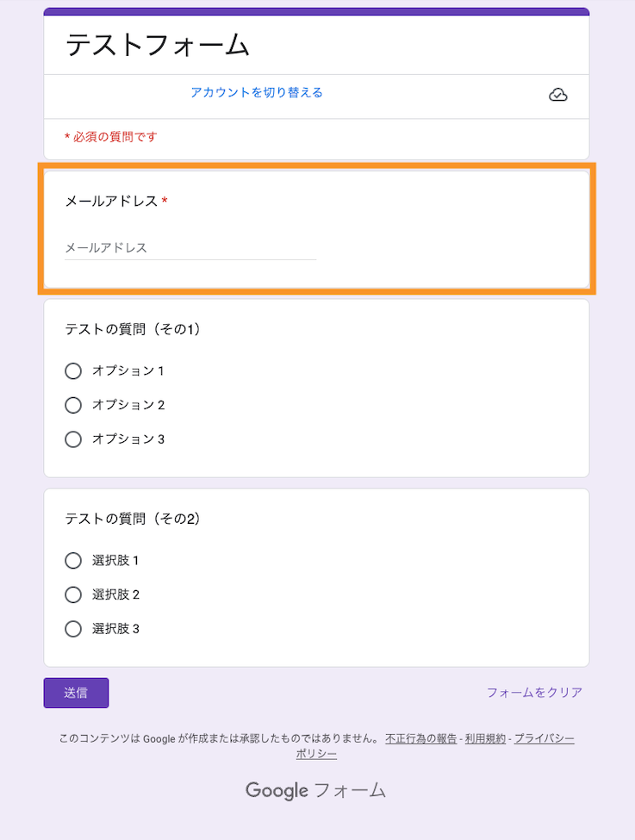This screenshot has width=635, height=840.
Task: Click オプション 2 label text
Action: pyautogui.click(x=128, y=405)
